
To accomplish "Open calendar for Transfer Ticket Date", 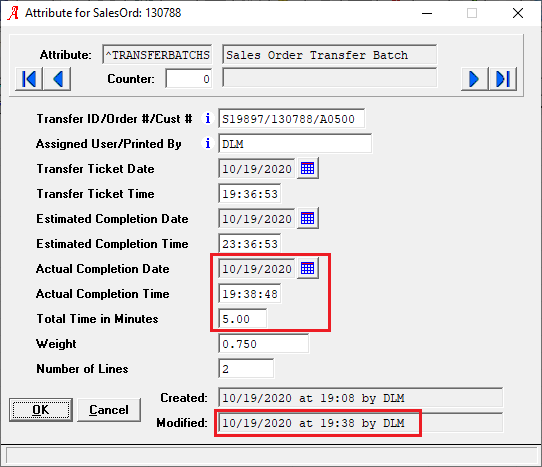I will [x=308, y=168].
